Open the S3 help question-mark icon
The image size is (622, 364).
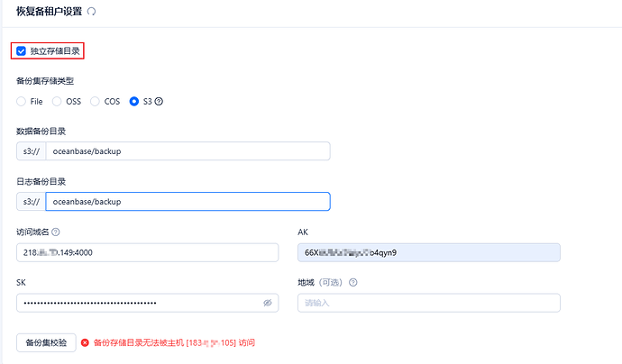159,102
